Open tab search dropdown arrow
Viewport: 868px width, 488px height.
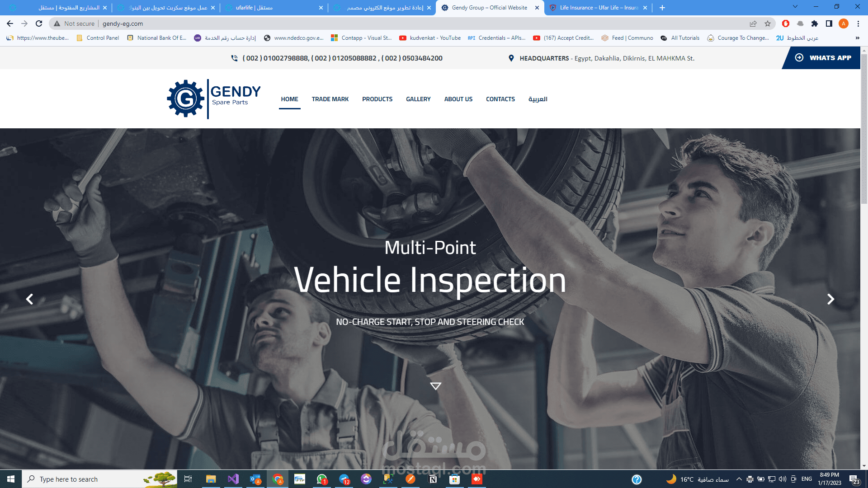pos(795,7)
